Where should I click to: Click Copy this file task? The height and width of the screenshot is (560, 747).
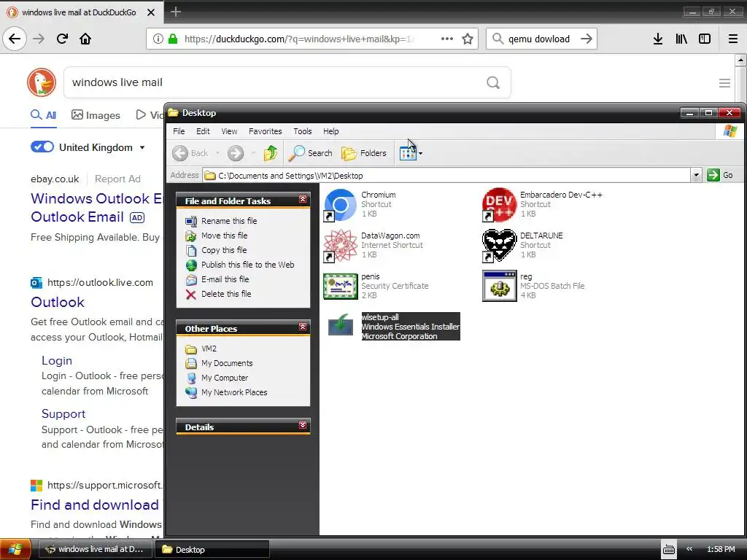224,250
